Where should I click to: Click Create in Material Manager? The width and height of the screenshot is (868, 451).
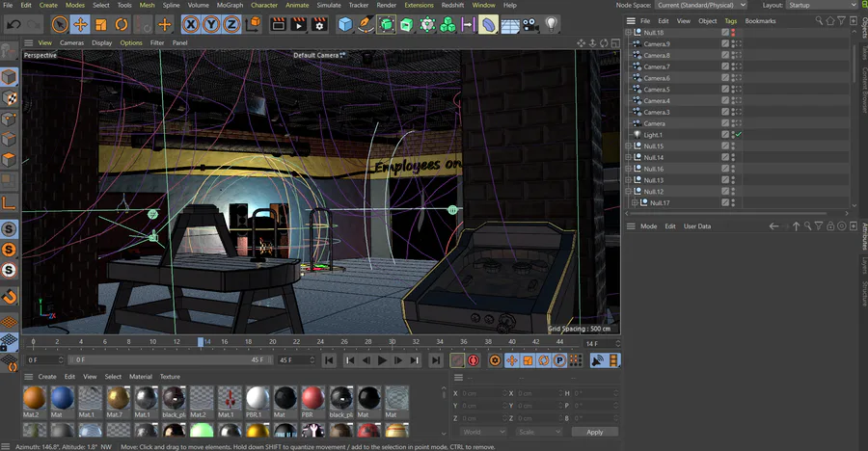pos(47,376)
